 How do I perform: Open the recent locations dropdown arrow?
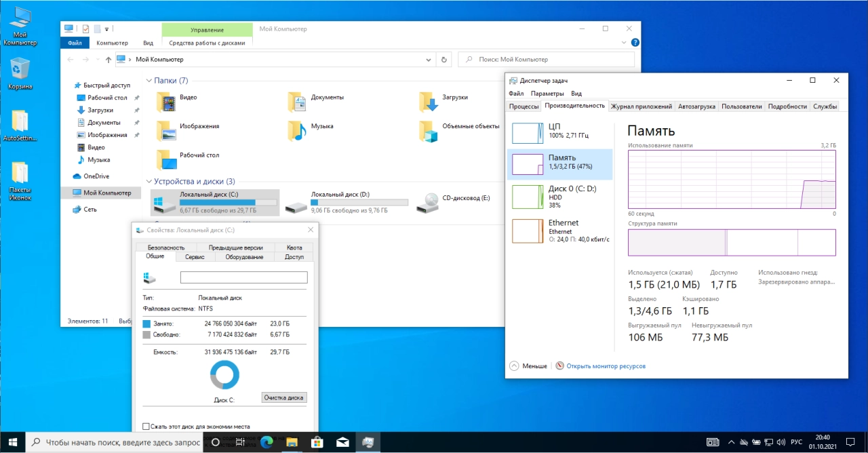[97, 60]
